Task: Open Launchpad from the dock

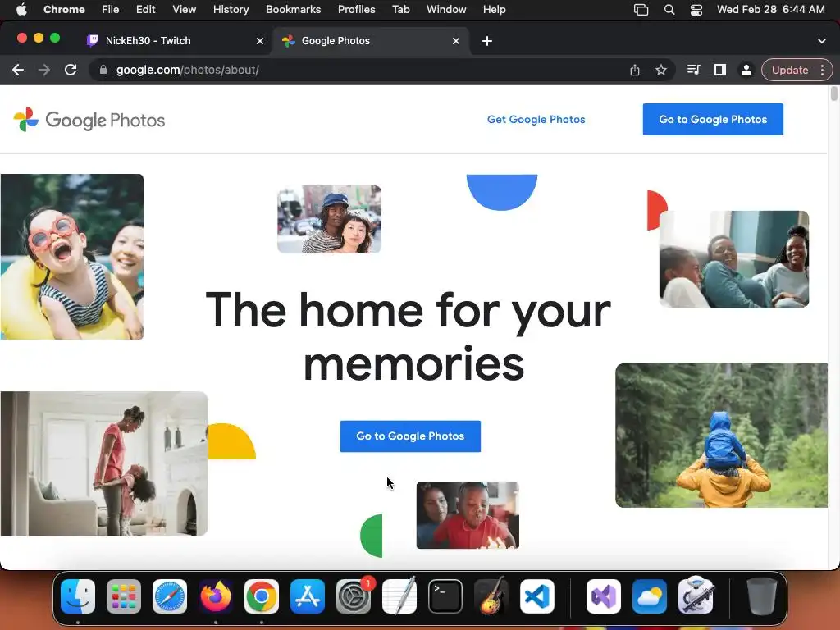Action: pyautogui.click(x=124, y=596)
